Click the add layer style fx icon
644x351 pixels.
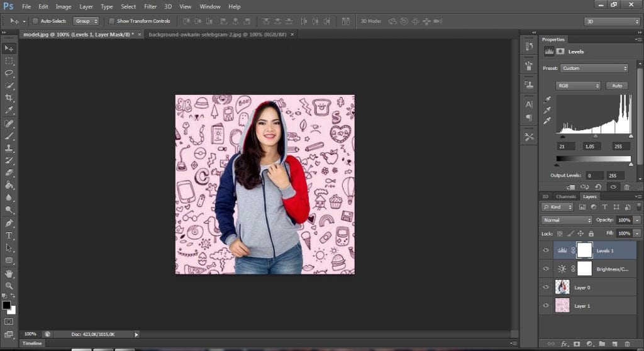pyautogui.click(x=565, y=343)
